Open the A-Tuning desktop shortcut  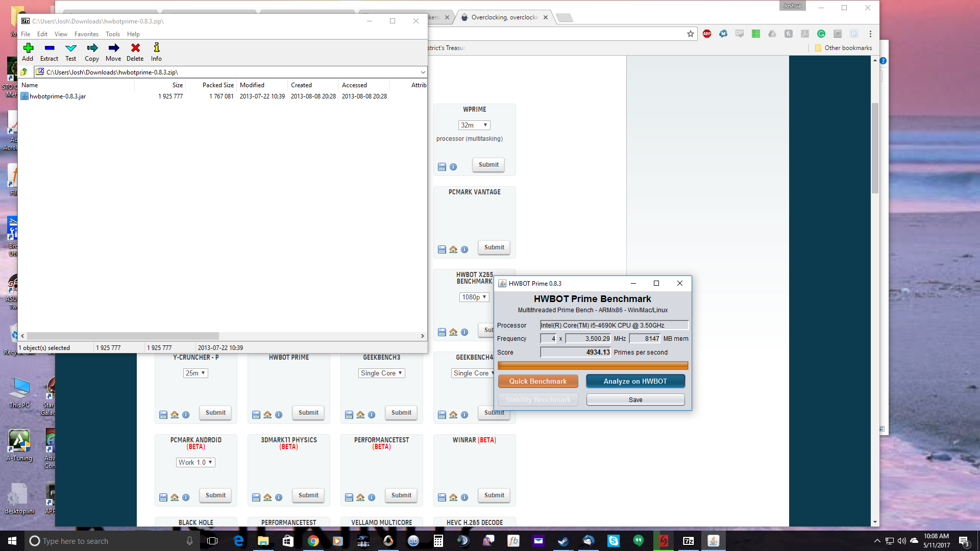19,445
